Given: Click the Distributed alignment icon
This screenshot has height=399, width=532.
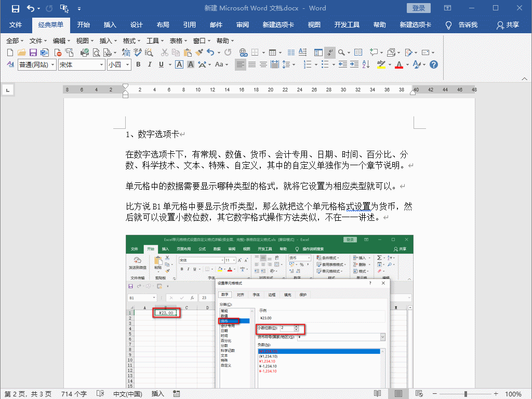Looking at the screenshot, I should click(275, 64).
